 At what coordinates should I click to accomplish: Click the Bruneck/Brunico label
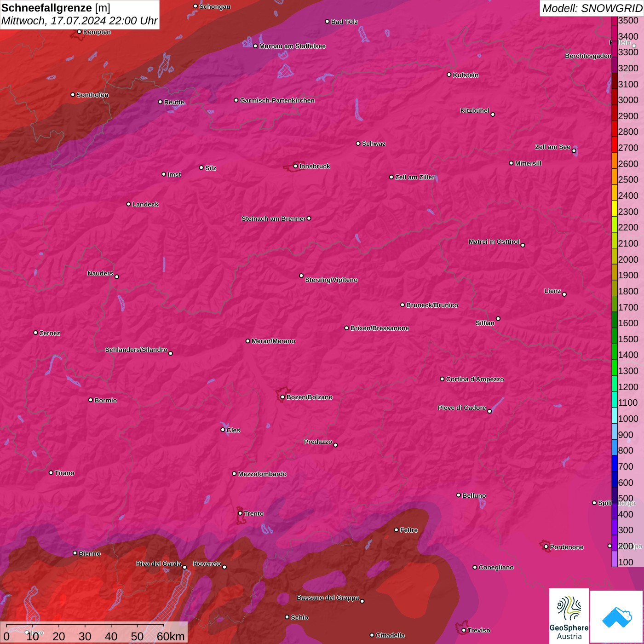pyautogui.click(x=432, y=305)
